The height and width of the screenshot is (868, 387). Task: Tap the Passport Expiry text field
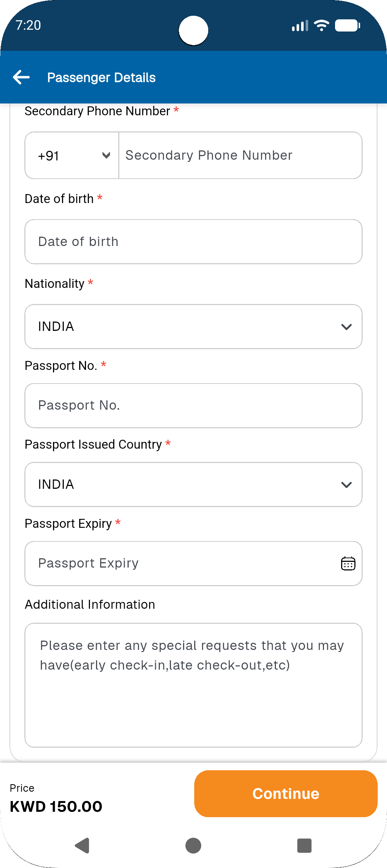tap(179, 564)
